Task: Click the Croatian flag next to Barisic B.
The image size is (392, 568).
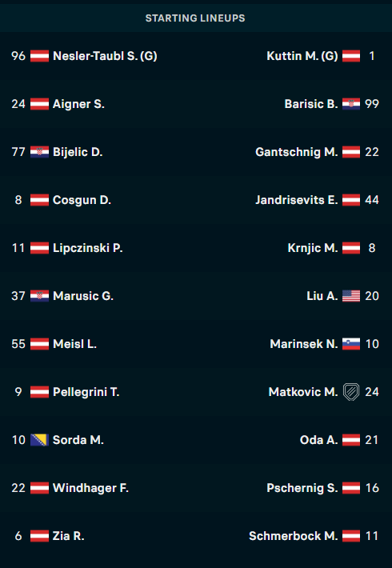Action: [351, 104]
